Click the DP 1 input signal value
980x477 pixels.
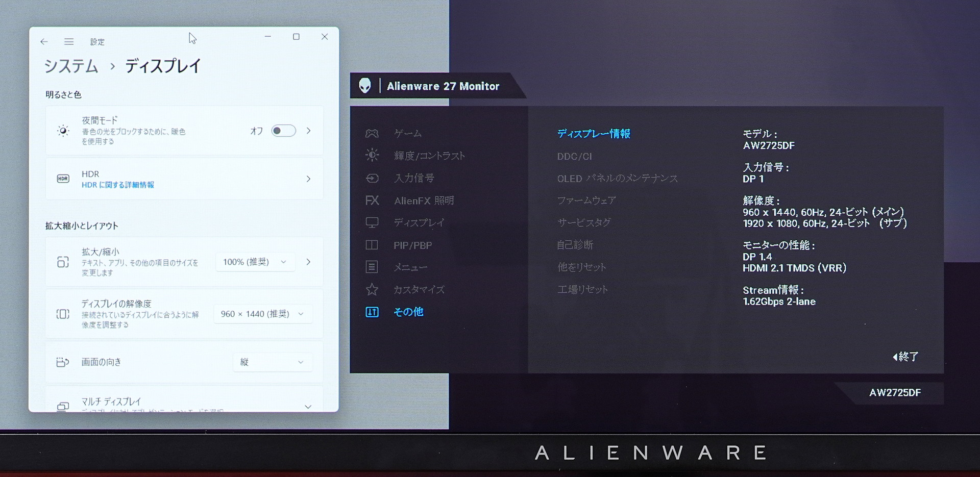coord(753,179)
